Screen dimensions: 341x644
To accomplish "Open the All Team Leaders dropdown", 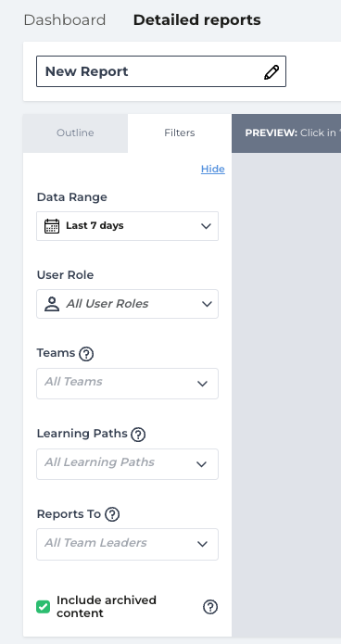I will (127, 544).
